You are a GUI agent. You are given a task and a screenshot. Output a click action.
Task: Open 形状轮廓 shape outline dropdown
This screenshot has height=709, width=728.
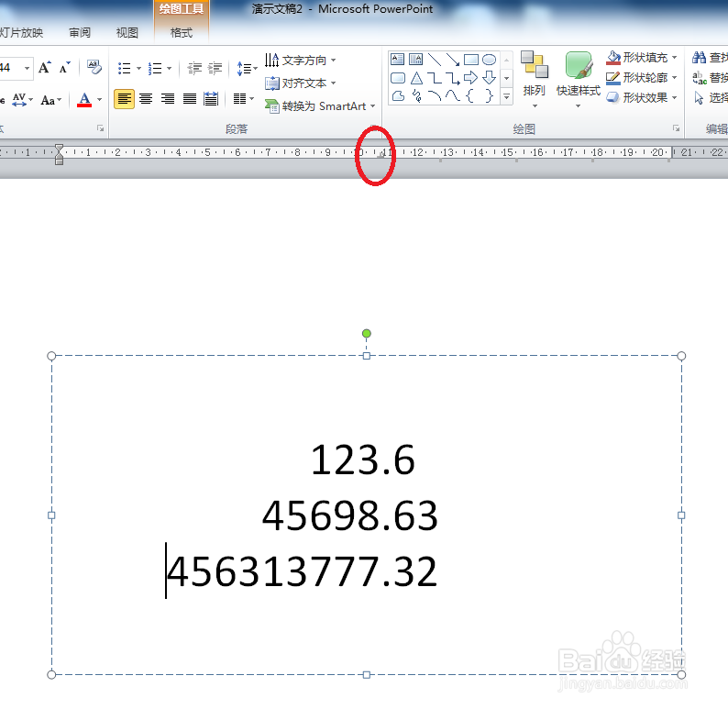click(642, 78)
